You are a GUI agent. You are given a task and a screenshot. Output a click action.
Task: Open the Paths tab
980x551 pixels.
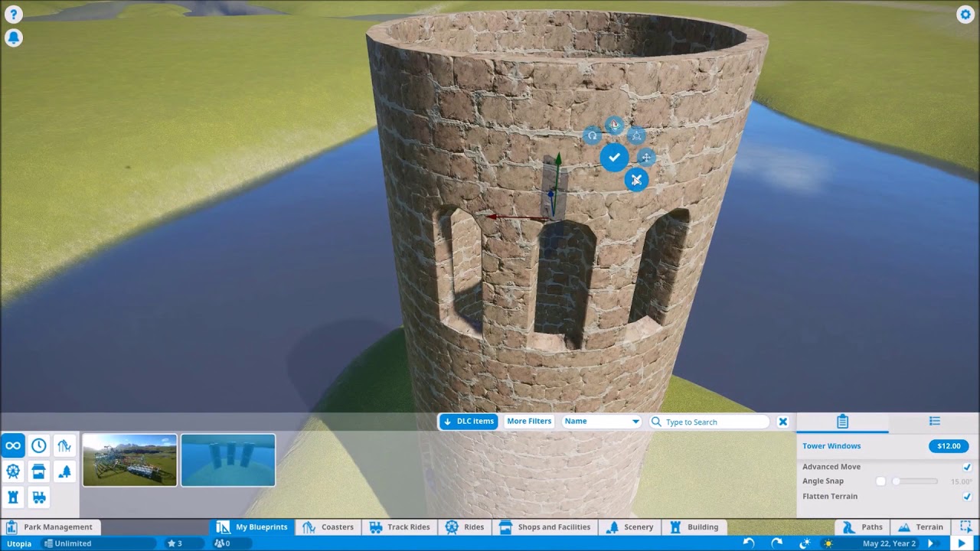coord(864,527)
